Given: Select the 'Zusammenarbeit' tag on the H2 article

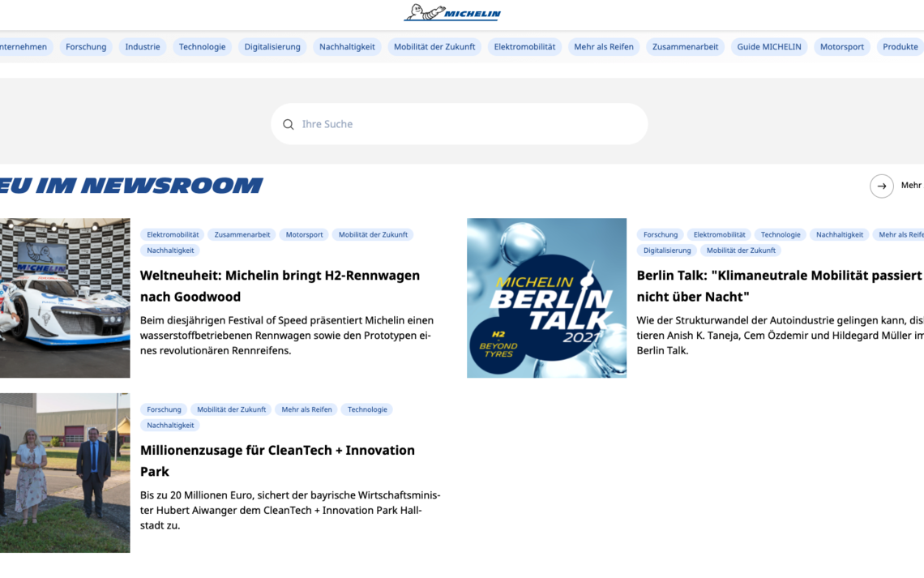Looking at the screenshot, I should coord(242,234).
